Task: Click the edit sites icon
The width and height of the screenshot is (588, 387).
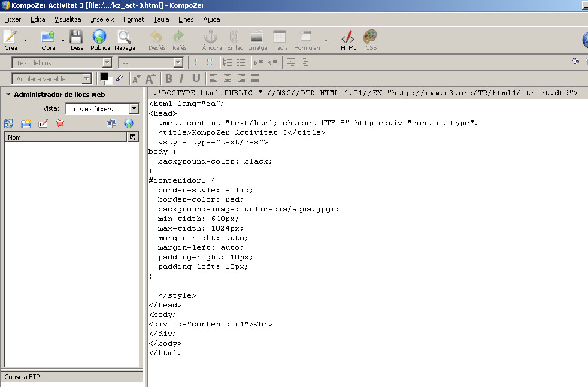Action: [111, 123]
